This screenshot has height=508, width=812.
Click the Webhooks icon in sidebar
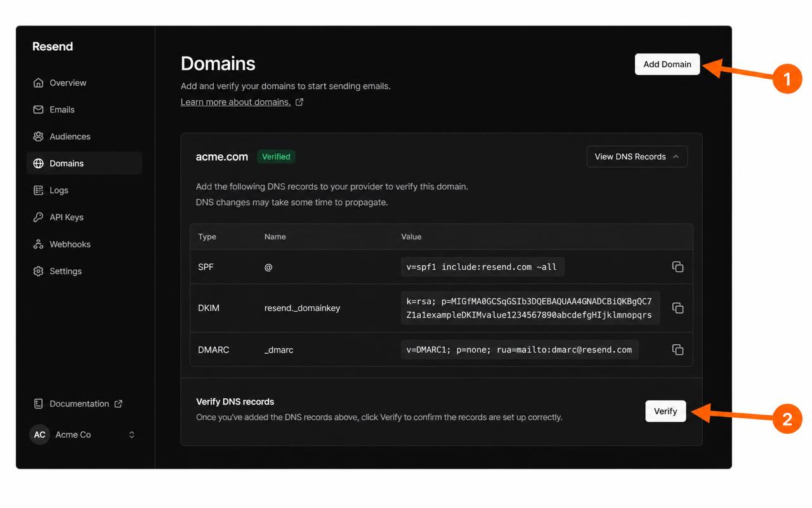pyautogui.click(x=38, y=244)
